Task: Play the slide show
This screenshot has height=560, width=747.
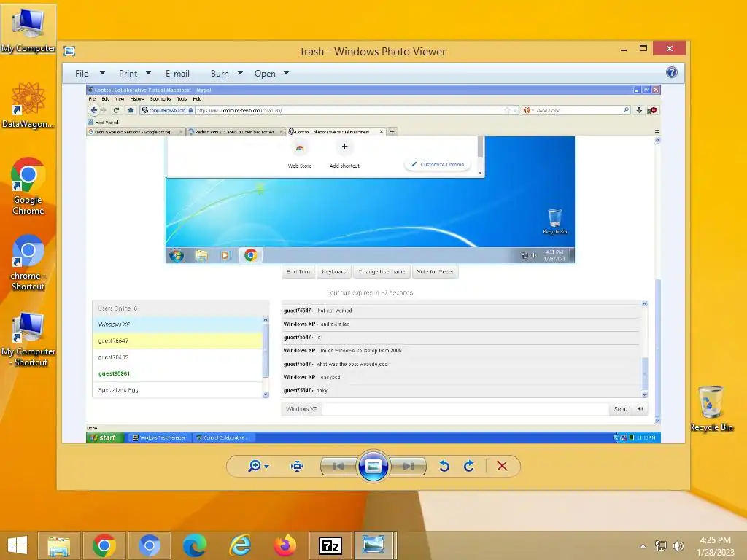Action: [x=373, y=466]
